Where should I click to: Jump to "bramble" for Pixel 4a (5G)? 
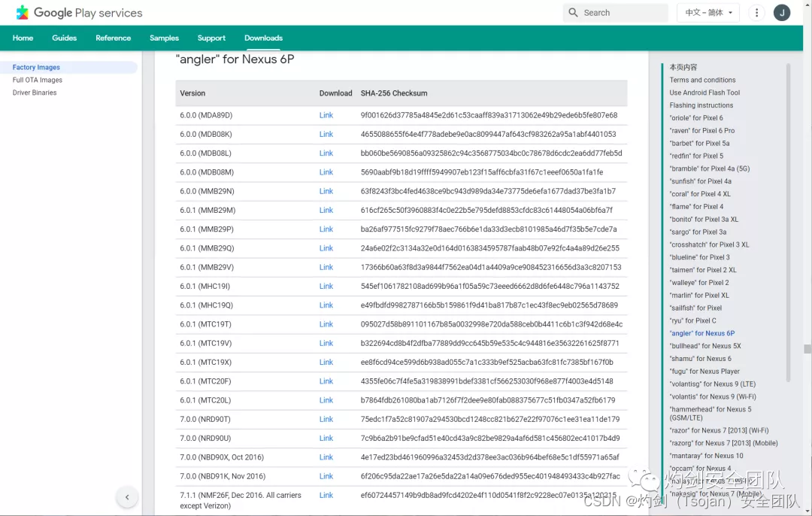click(710, 168)
